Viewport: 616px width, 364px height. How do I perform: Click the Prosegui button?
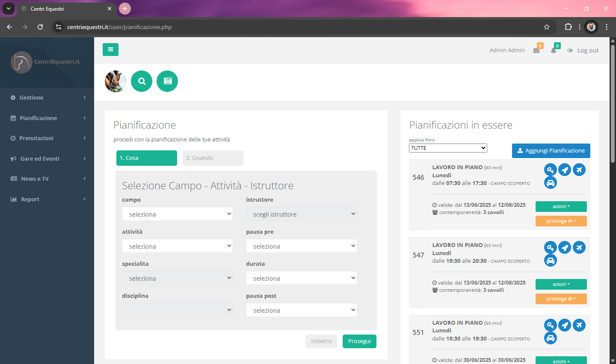[359, 341]
